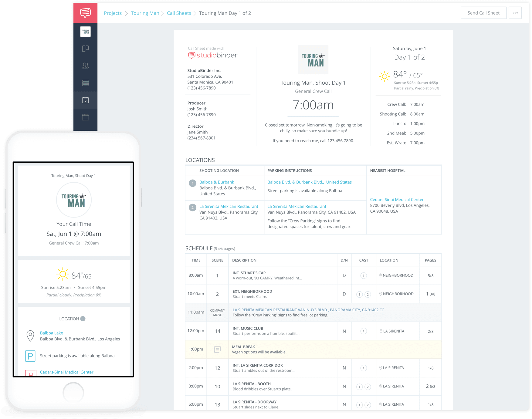Screen dimensions: 532x419
Task: Open the Cedars-Sinai Medical Center hospital link
Action: [397, 199]
